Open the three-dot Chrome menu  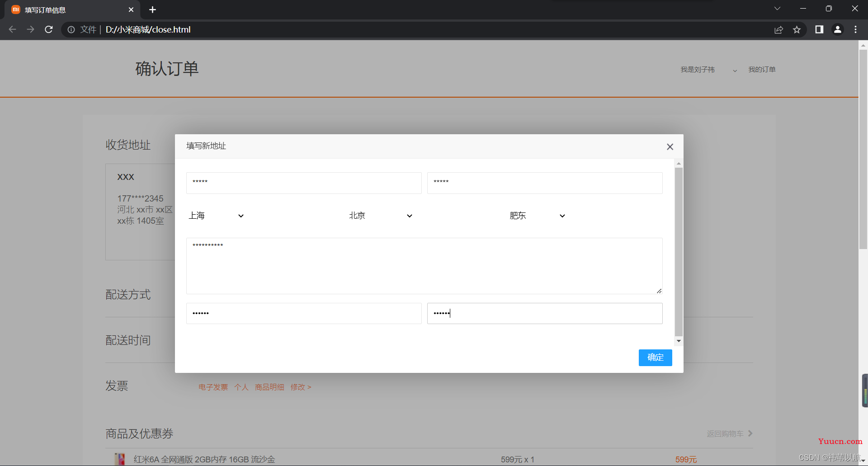pyautogui.click(x=855, y=29)
